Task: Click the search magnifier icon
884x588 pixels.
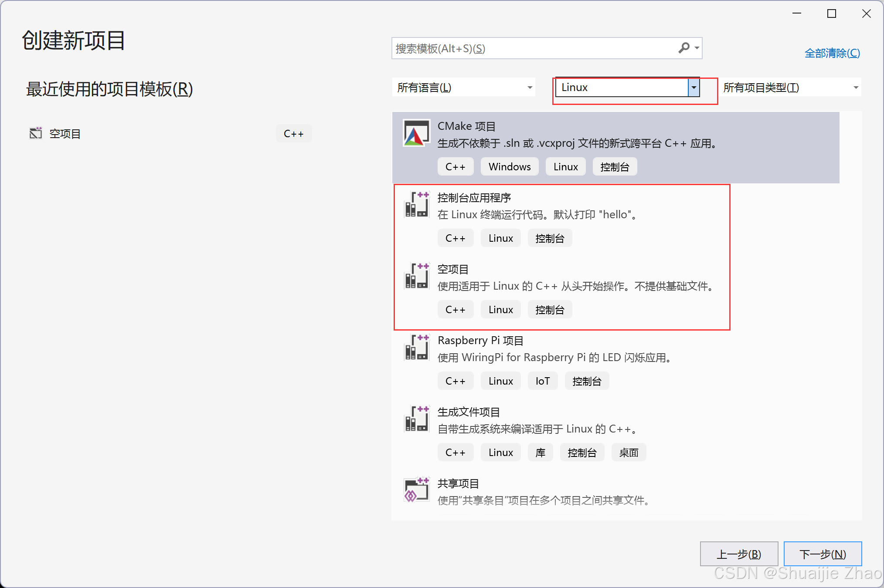Action: click(684, 47)
